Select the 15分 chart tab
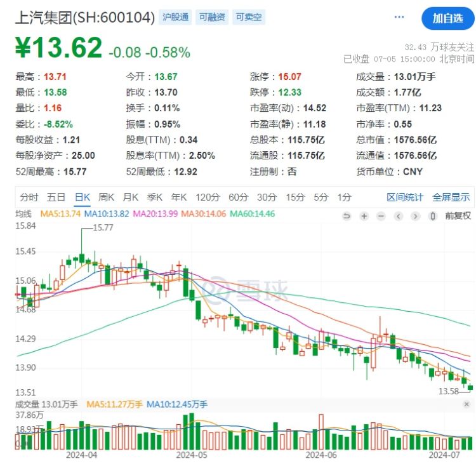Image resolution: width=476 pixels, height=468 pixels. (295, 197)
